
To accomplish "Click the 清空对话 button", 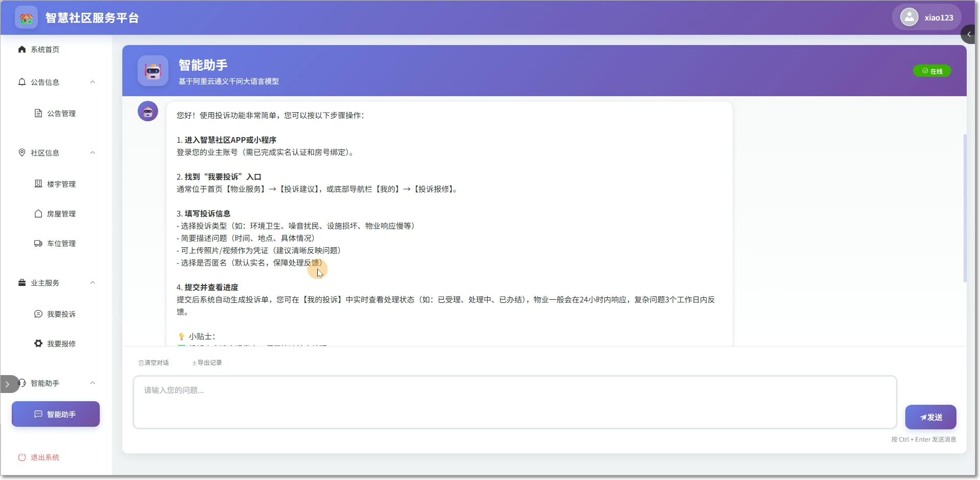I will (x=154, y=362).
